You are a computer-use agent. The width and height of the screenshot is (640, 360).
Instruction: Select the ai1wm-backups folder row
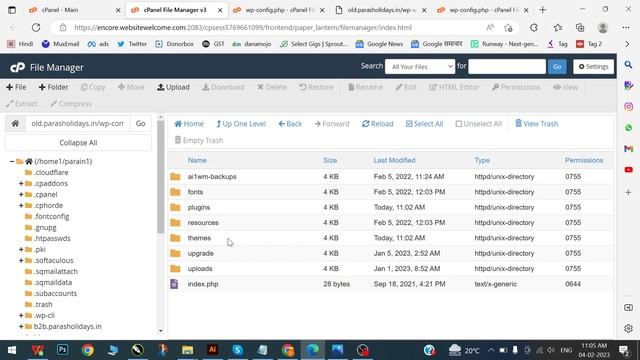coord(391,177)
